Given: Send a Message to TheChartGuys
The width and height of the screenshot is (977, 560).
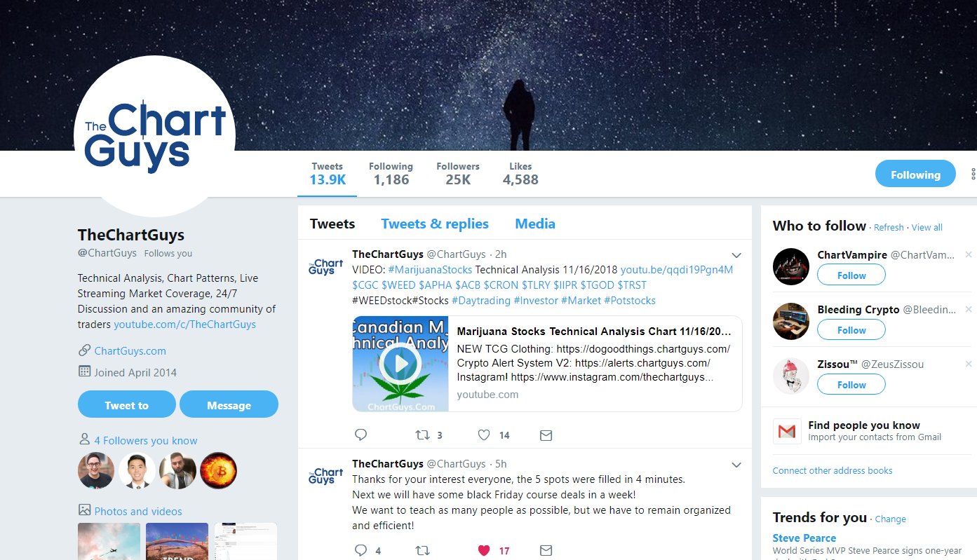Looking at the screenshot, I should [229, 404].
